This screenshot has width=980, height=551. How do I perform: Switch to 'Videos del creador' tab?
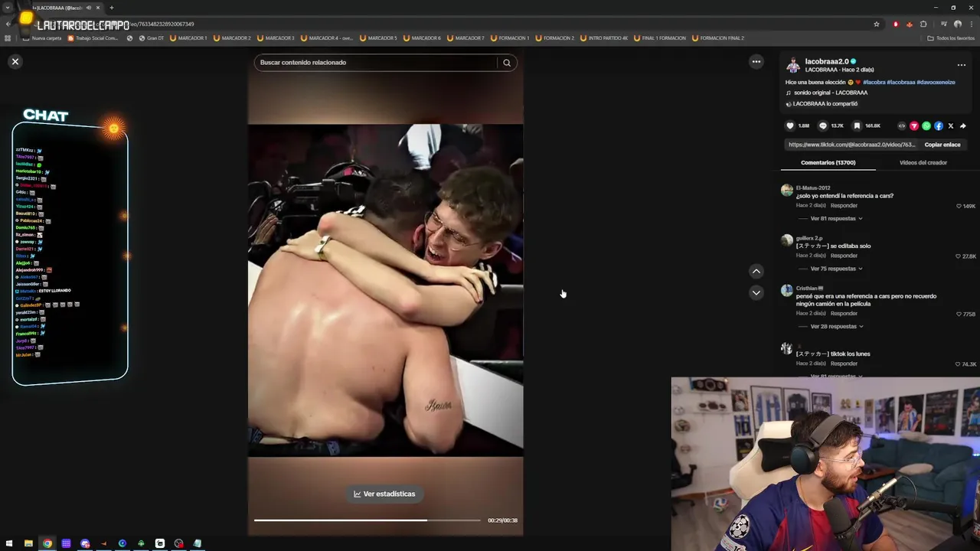click(923, 162)
